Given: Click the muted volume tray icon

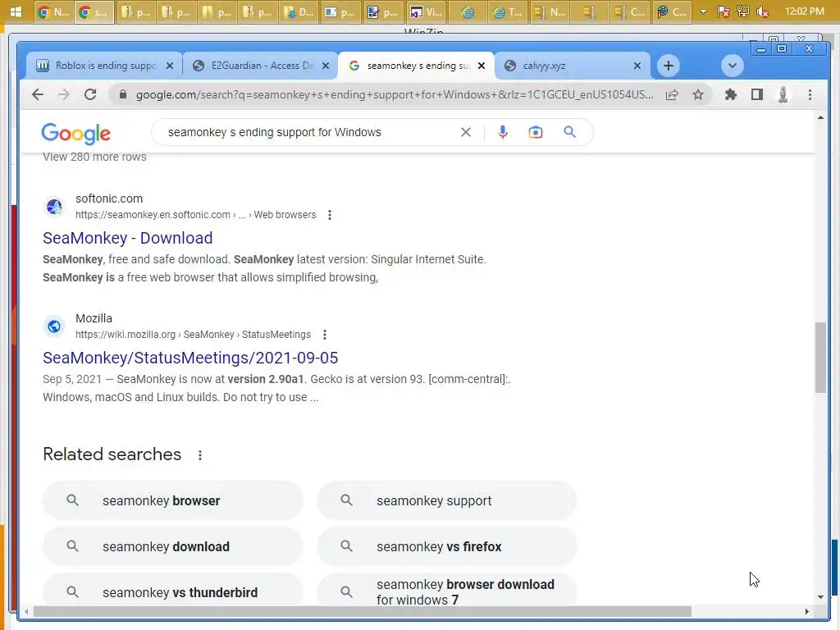Looking at the screenshot, I should pyautogui.click(x=762, y=11).
